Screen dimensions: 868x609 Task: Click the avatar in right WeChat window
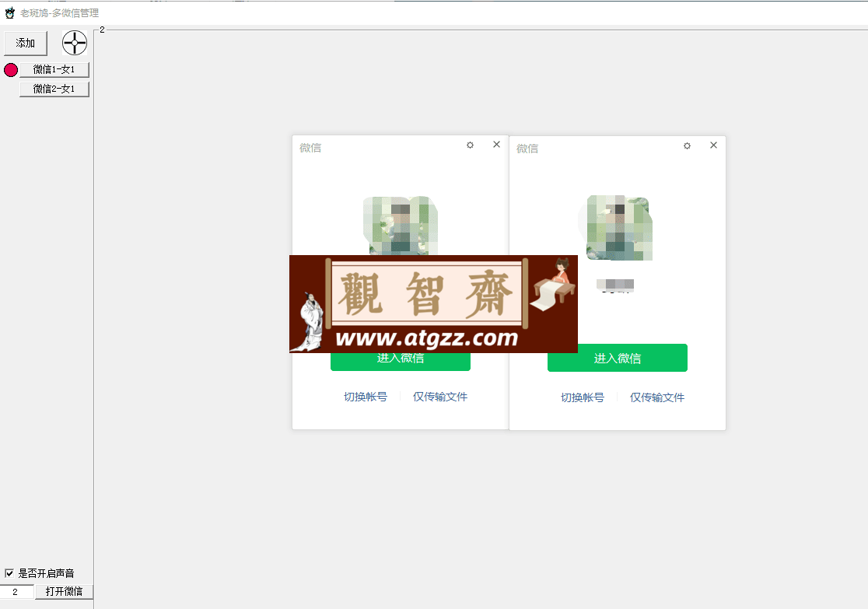[x=618, y=228]
